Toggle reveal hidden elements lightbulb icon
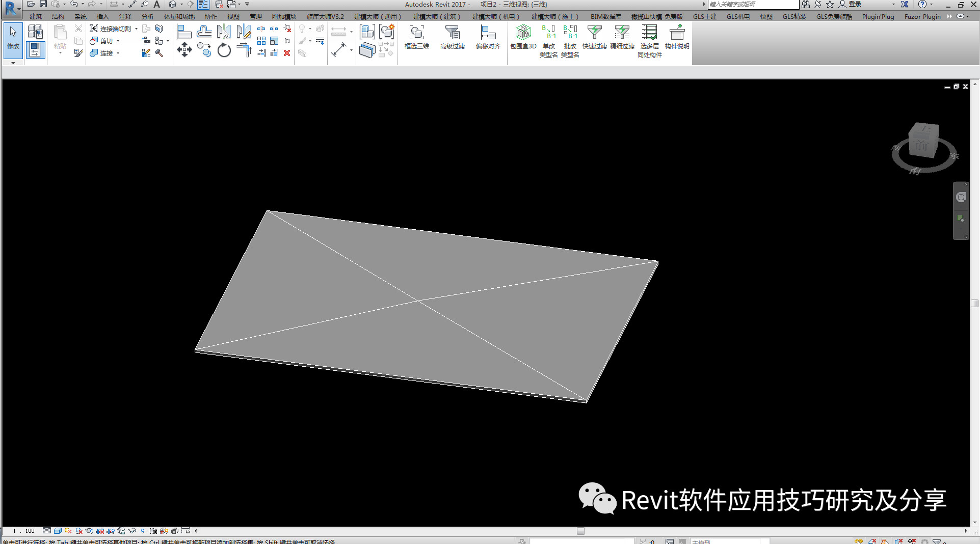 (143, 531)
